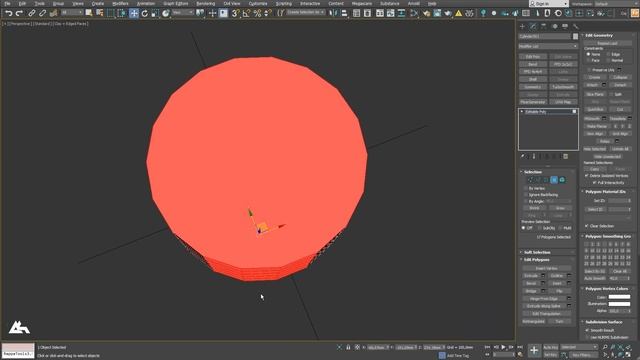
Task: Click the Bevel button in Edit Polygons
Action: (x=531, y=283)
